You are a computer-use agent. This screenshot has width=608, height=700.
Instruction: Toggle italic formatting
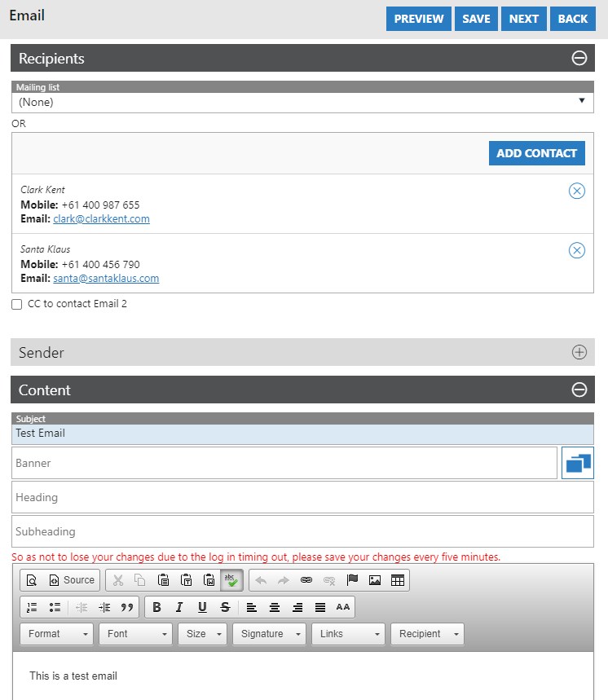pyautogui.click(x=179, y=607)
